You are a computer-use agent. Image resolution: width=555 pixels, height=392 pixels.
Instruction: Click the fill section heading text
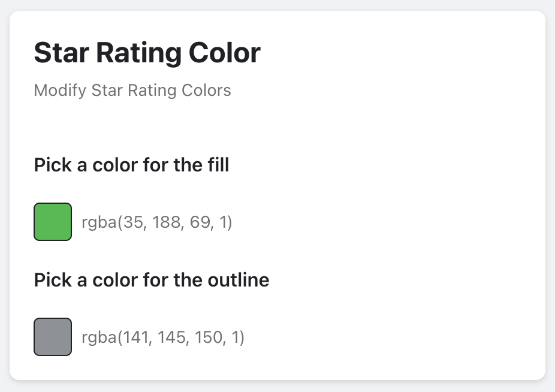[131, 165]
